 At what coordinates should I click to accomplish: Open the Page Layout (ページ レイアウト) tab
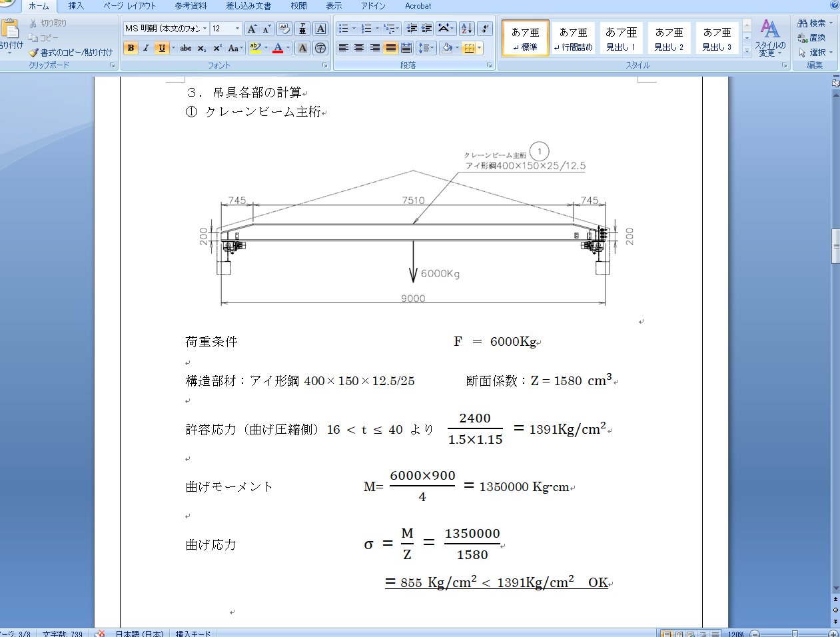pos(129,6)
